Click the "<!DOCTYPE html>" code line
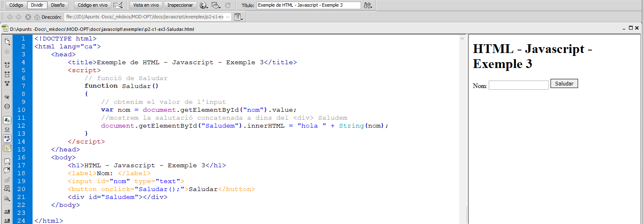644x224 pixels. pyautogui.click(x=66, y=38)
